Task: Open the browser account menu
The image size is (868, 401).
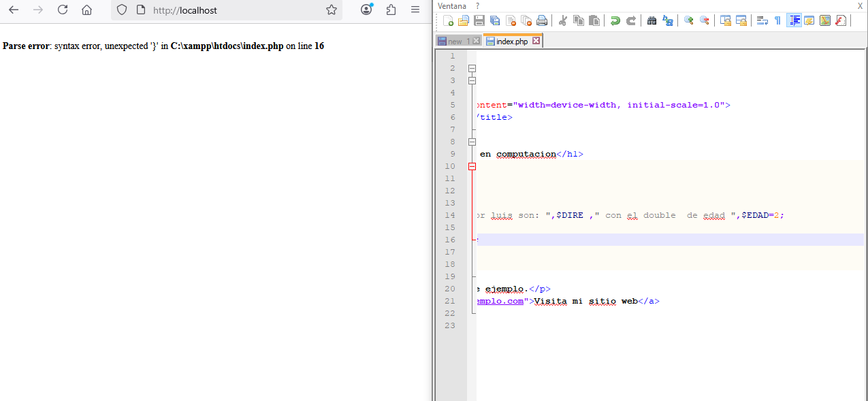Action: pos(367,10)
